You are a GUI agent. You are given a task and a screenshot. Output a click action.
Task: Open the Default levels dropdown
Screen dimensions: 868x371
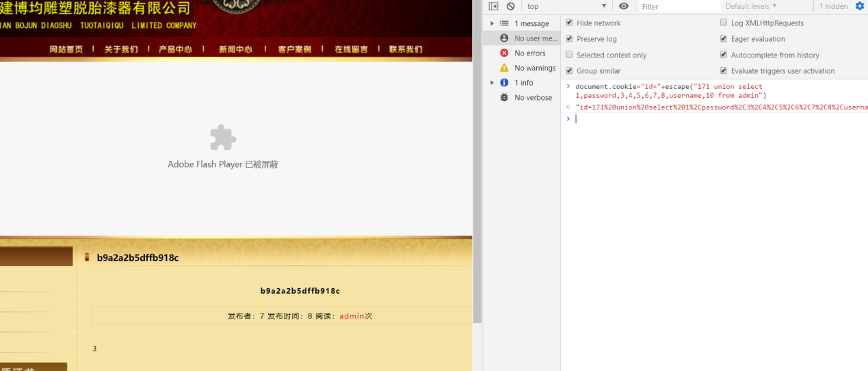(751, 6)
